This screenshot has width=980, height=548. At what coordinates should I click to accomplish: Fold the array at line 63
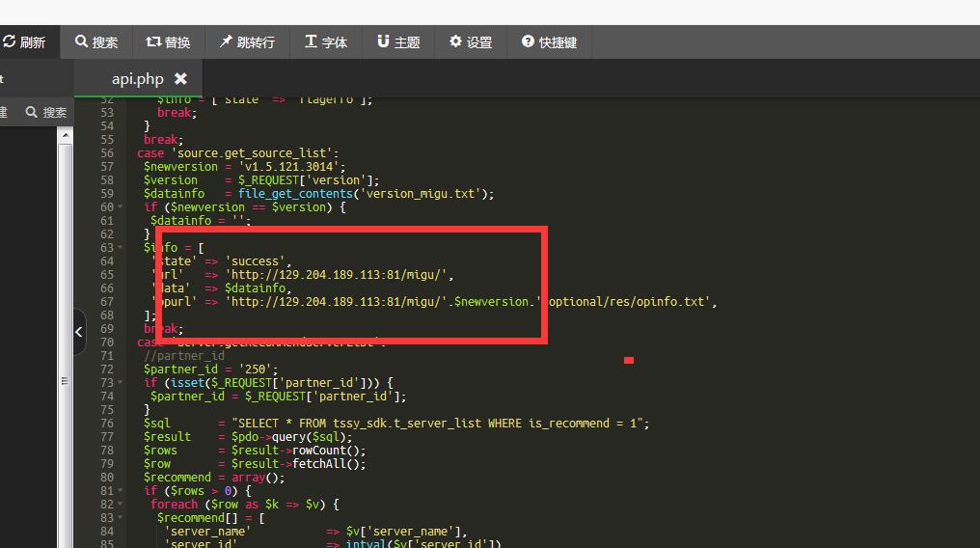pyautogui.click(x=120, y=248)
